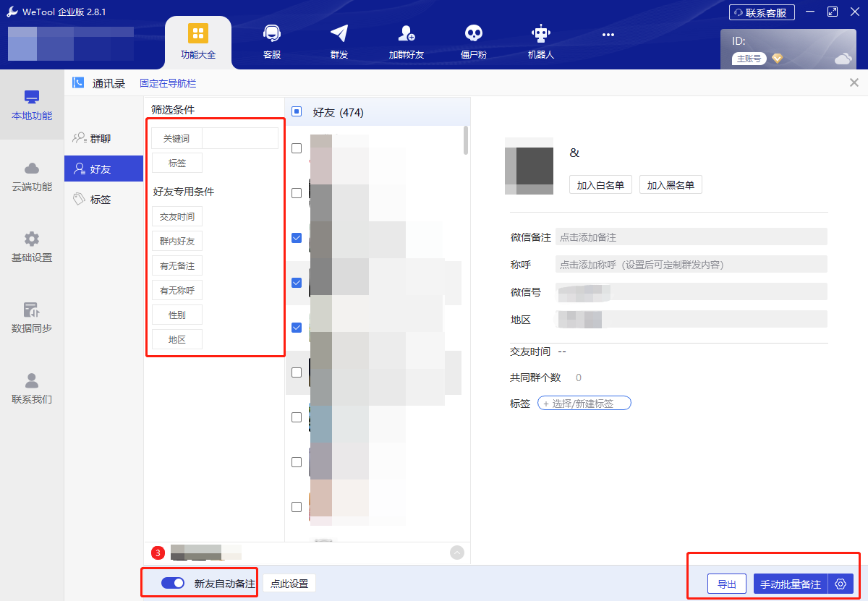Switch to the 群聊 tab

pyautogui.click(x=103, y=138)
